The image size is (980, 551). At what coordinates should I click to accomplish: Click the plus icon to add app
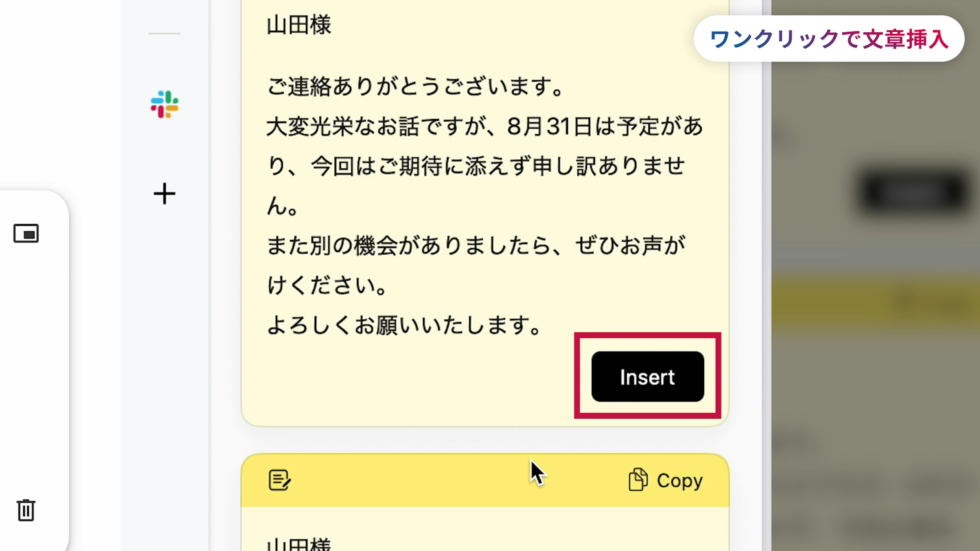click(164, 194)
